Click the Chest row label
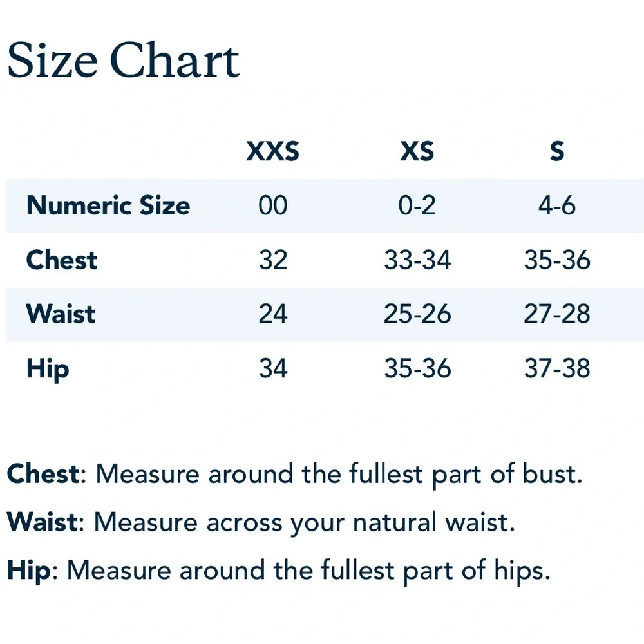This screenshot has height=644, width=644. [x=62, y=260]
